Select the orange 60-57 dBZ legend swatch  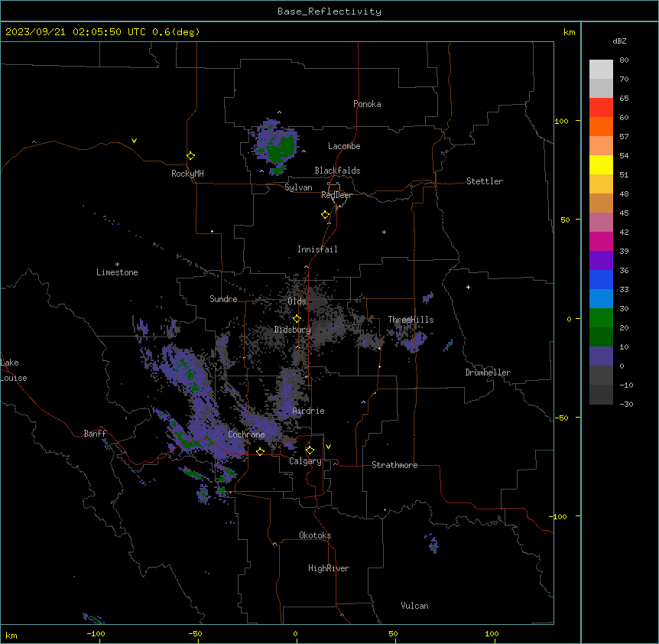pyautogui.click(x=601, y=126)
